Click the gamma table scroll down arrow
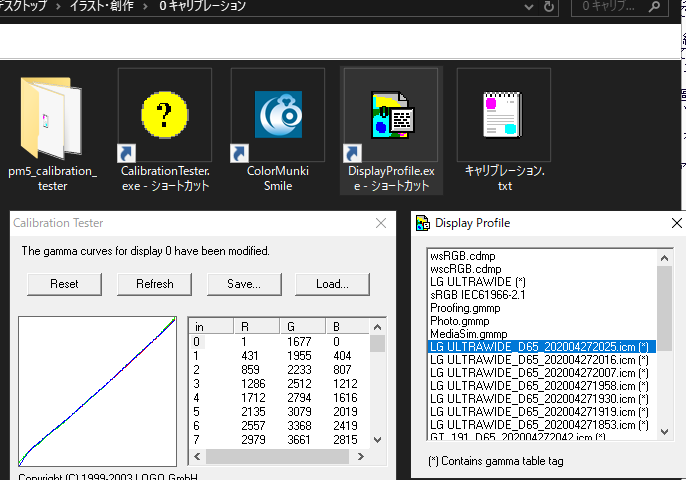 point(378,440)
